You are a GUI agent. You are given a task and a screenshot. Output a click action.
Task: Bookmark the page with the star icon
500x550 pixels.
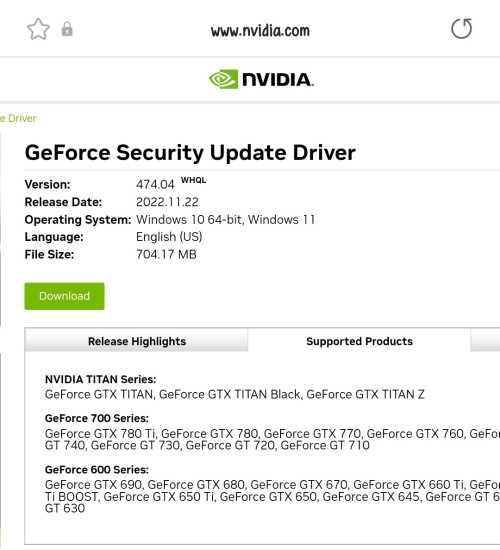38,29
